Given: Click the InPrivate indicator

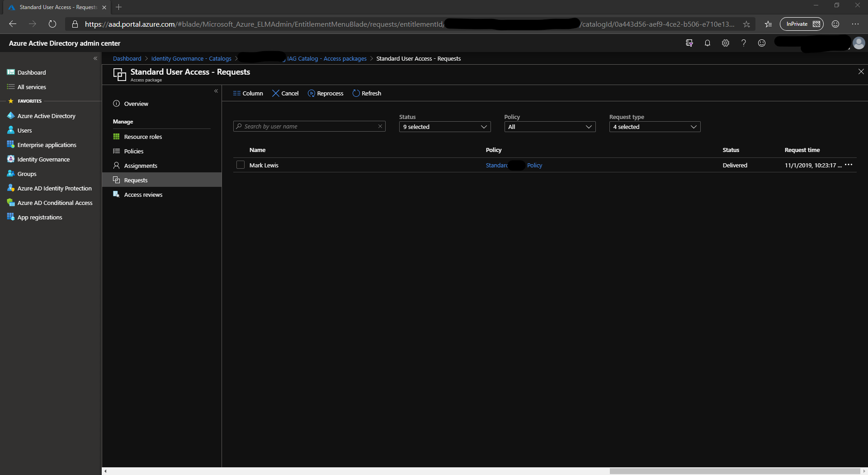Looking at the screenshot, I should tap(802, 24).
